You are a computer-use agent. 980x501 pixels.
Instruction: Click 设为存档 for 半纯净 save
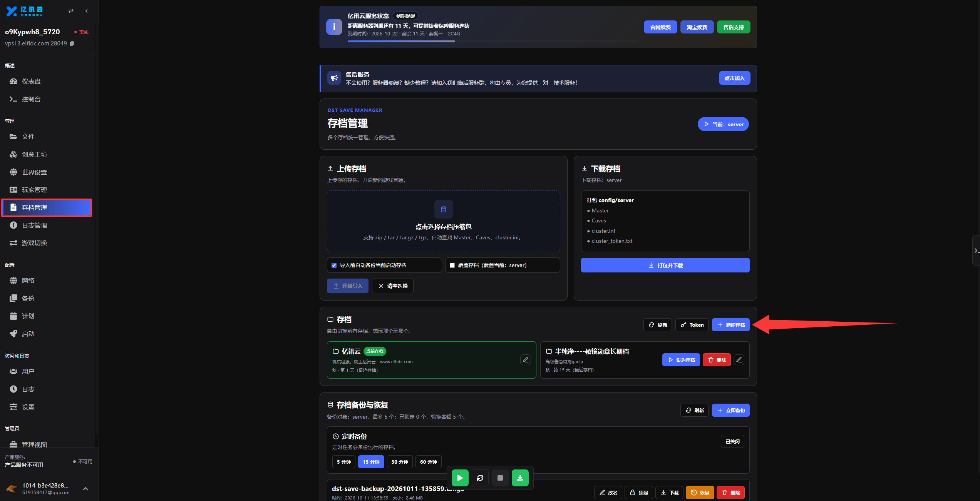coord(681,360)
